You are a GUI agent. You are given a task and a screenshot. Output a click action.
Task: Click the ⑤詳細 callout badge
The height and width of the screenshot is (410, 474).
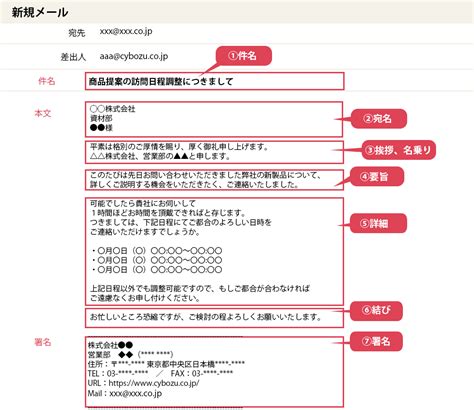378,223
